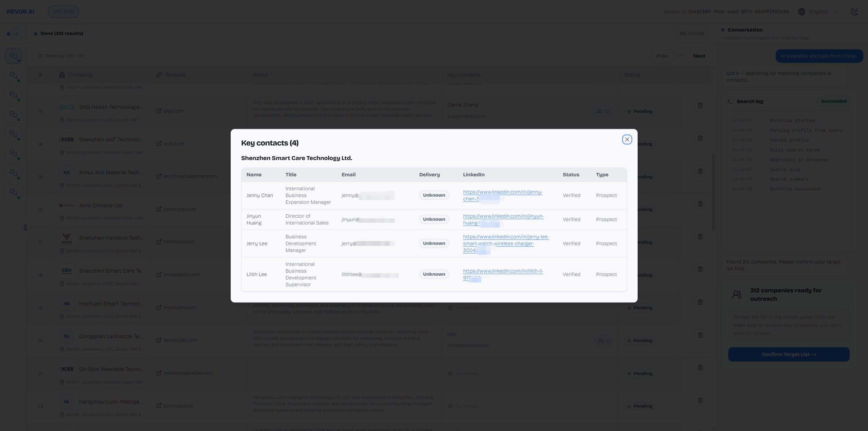Click the CES 2026 tag
Screen dimensions: 868x431
63,12
